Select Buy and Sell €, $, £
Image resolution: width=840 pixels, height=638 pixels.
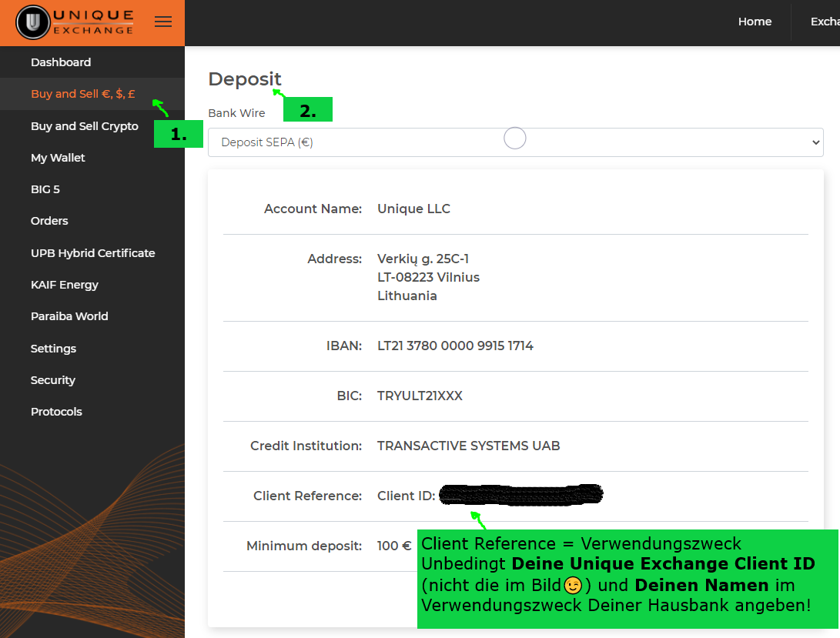[x=82, y=94]
